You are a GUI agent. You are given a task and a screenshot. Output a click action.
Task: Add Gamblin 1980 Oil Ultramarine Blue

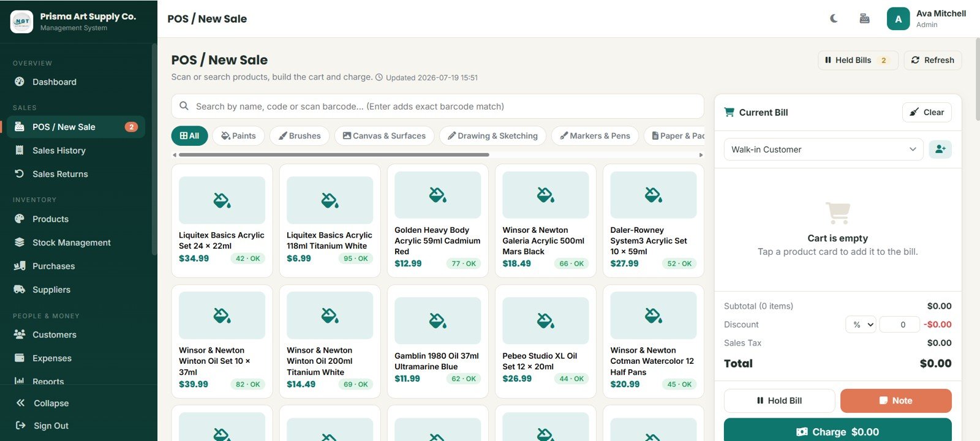click(437, 342)
